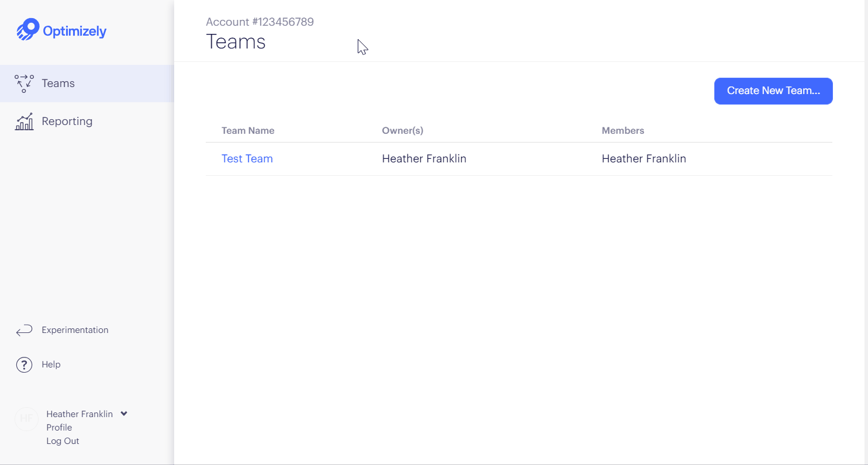Click the HF user avatar circle
The height and width of the screenshot is (465, 868).
[x=26, y=419]
